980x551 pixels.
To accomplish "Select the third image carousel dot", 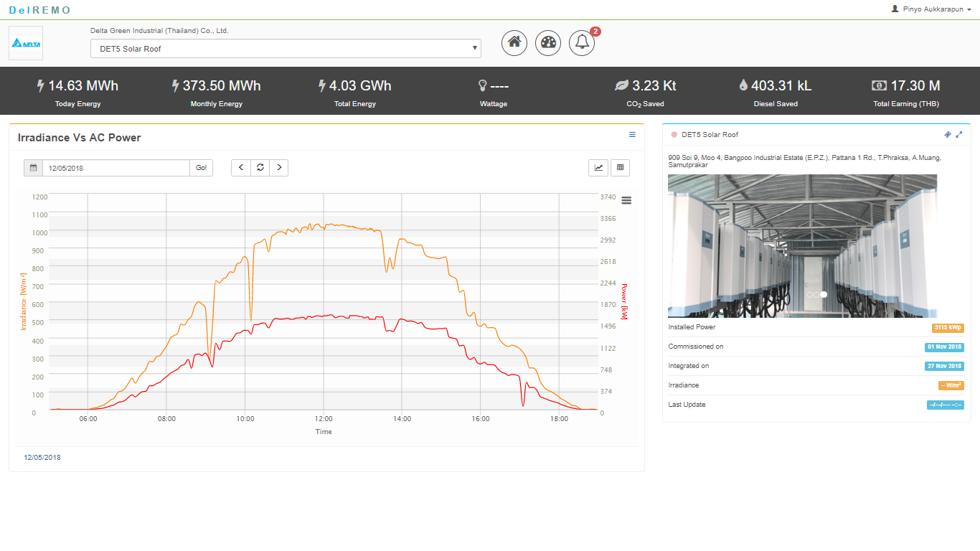I will point(824,294).
